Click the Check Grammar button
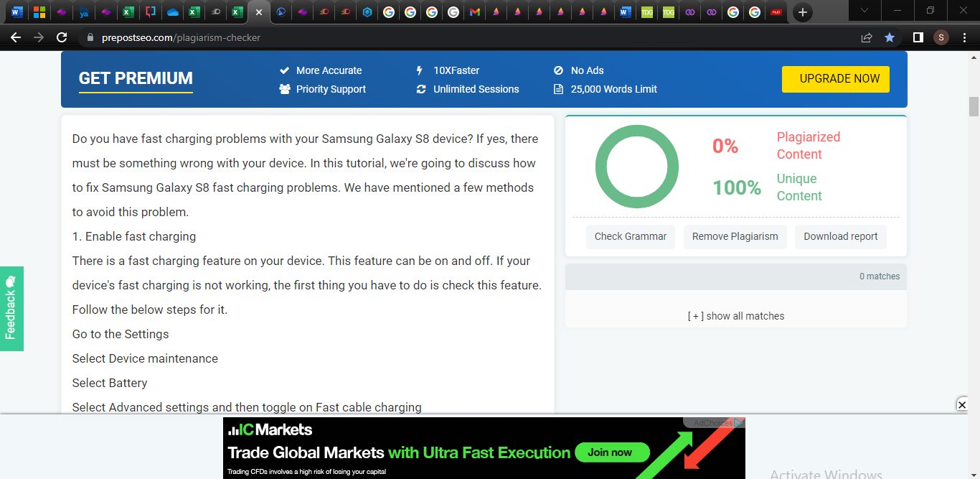 pos(631,236)
